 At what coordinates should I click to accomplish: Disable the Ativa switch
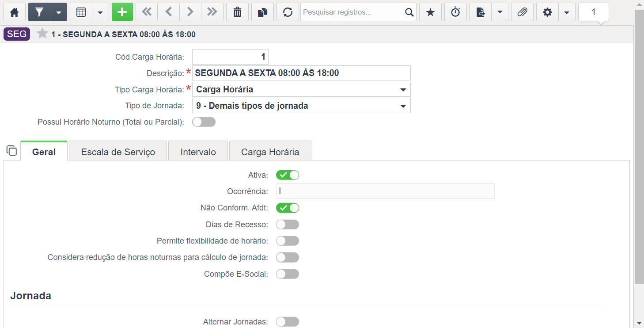[x=288, y=175]
